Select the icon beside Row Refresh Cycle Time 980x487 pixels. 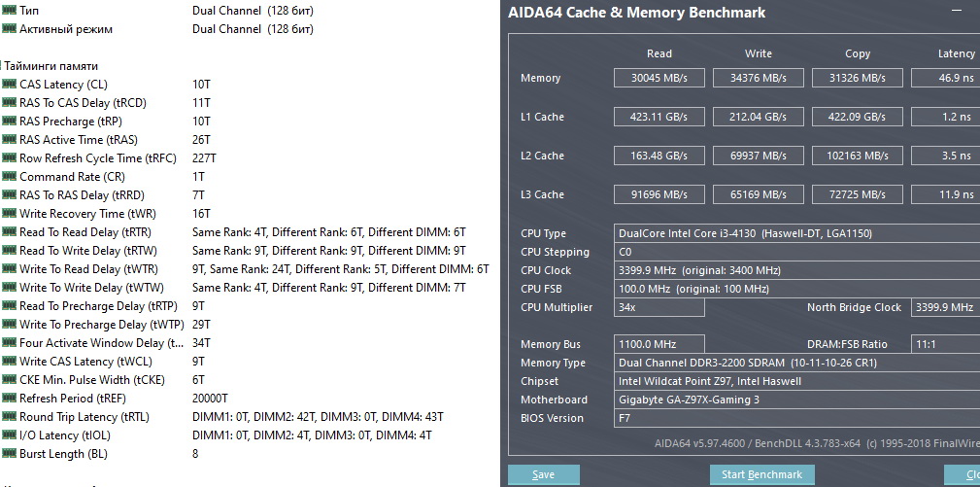pos(10,158)
